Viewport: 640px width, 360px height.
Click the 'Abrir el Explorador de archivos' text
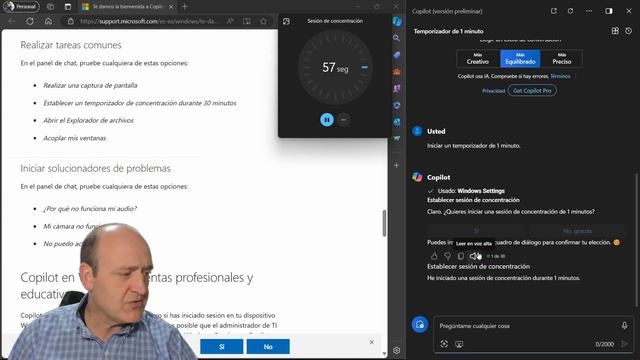[89, 120]
